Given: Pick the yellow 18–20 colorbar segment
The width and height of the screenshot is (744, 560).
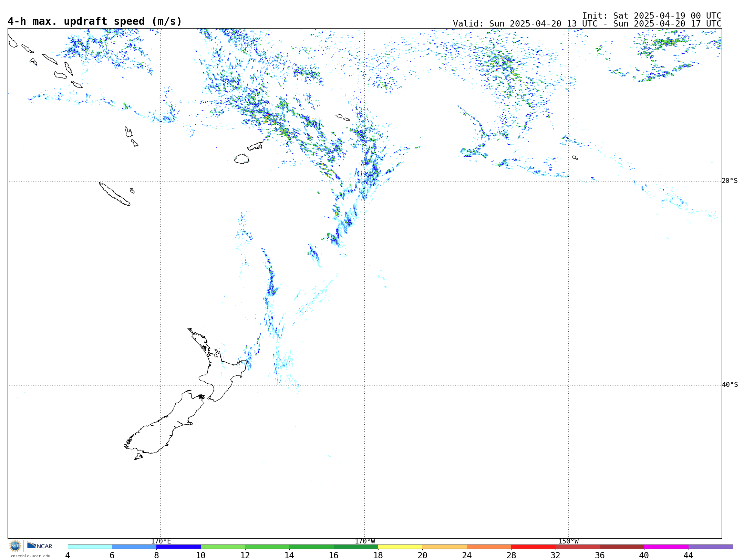Looking at the screenshot, I should point(400,547).
